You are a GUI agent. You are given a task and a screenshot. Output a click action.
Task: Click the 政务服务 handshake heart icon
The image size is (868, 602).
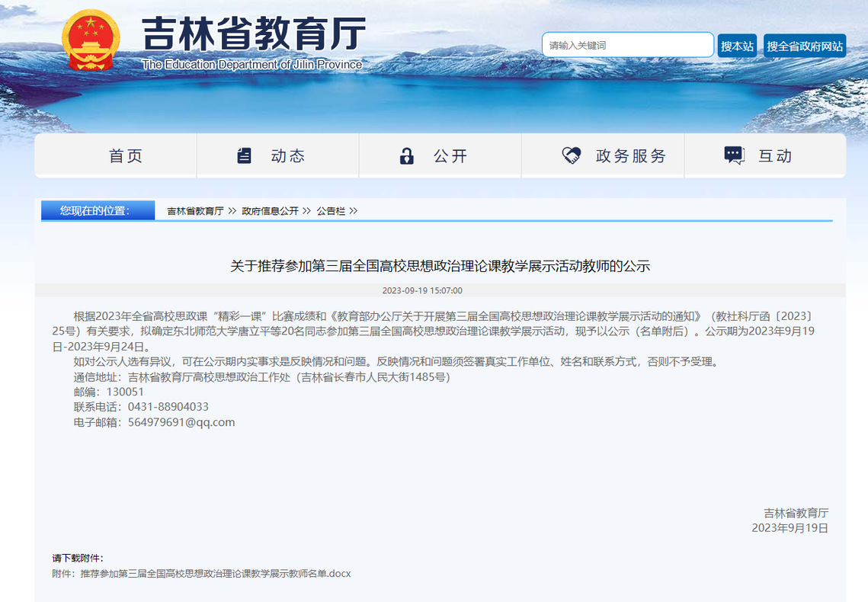tap(571, 156)
